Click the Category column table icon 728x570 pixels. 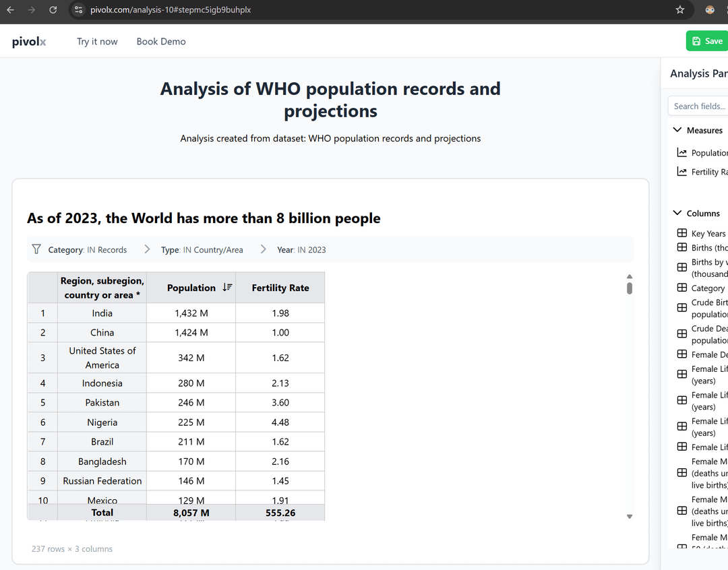pos(682,288)
